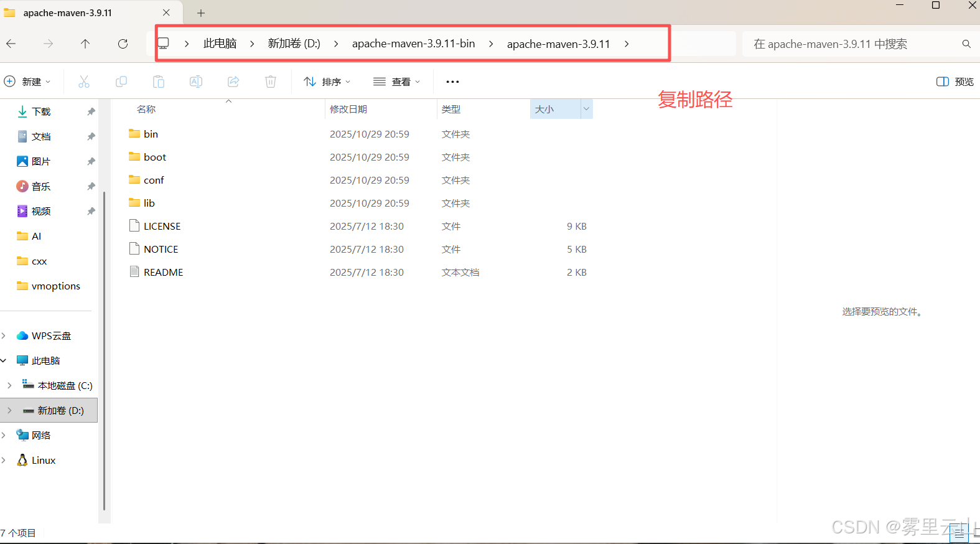Click the Share icon in toolbar

click(x=233, y=82)
